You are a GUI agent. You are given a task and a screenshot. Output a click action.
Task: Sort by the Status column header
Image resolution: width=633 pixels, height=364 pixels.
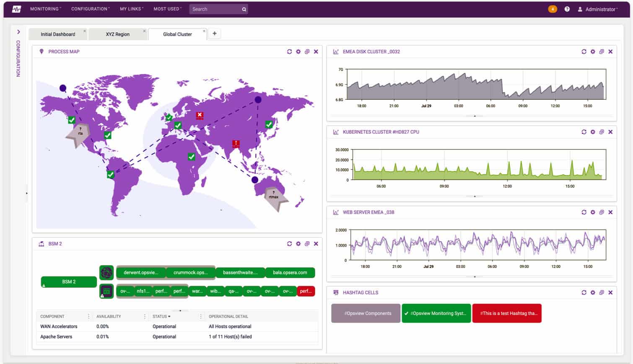click(161, 317)
